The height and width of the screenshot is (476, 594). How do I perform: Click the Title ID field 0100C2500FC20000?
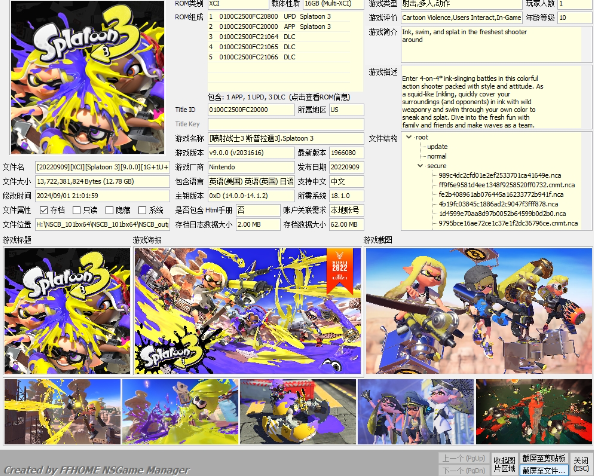click(x=251, y=110)
